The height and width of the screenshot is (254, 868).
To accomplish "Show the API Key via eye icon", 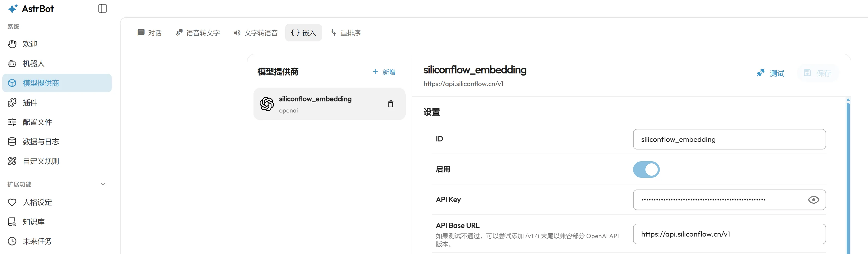I will point(814,200).
